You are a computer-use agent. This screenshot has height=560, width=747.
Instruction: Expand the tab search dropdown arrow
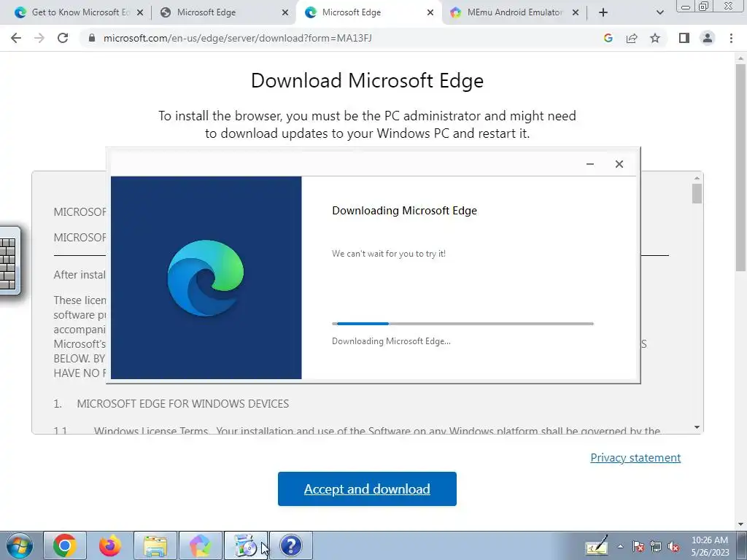click(x=659, y=12)
